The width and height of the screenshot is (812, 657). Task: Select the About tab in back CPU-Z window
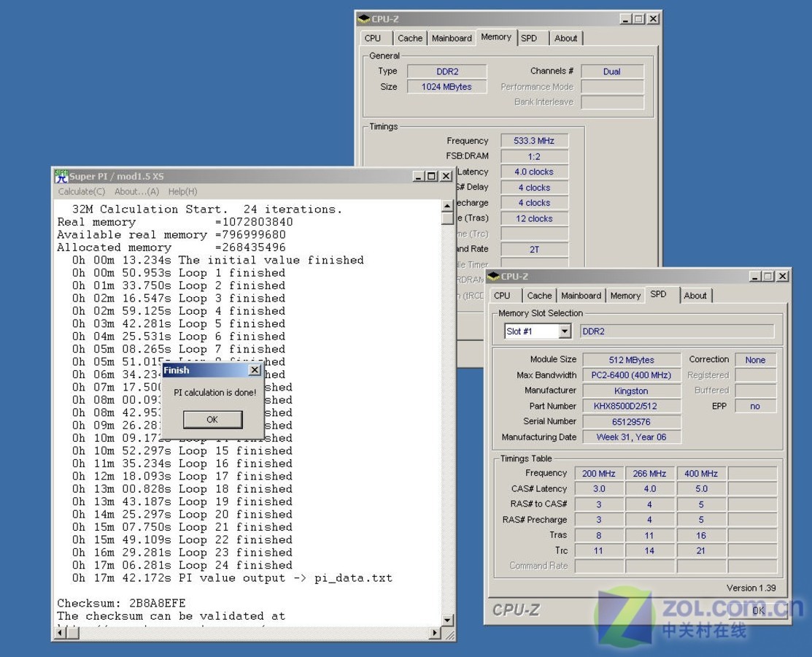[x=565, y=39]
